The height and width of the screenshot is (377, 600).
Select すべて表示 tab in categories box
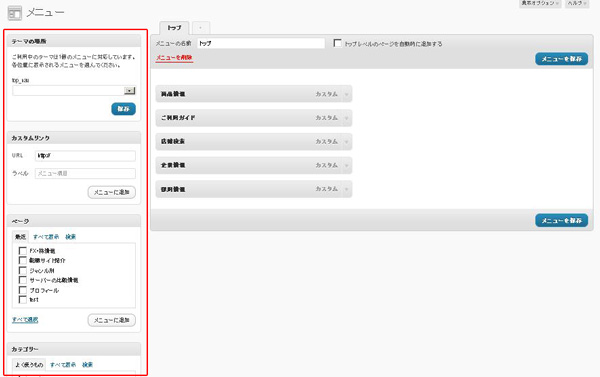click(63, 365)
